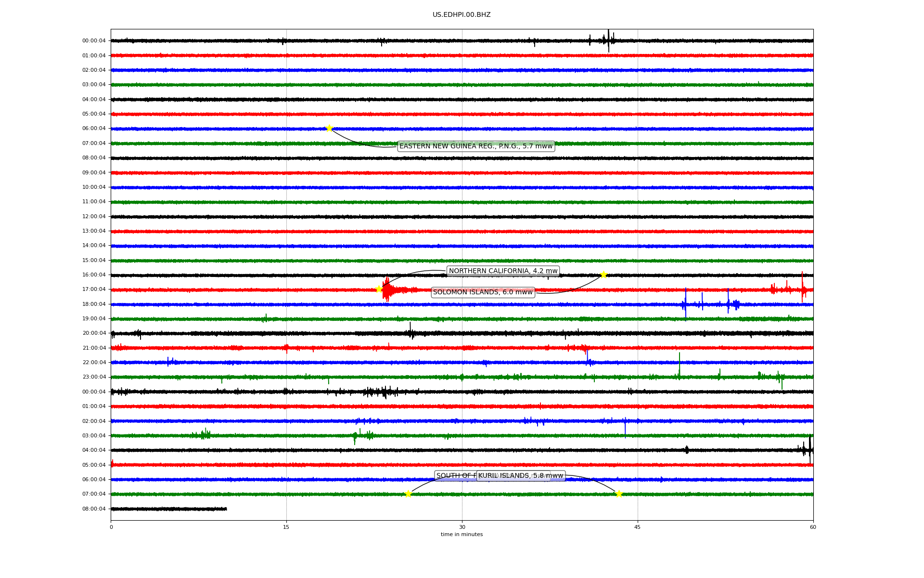The width and height of the screenshot is (924, 578).
Task: Click the 12:00:04 row time label
Action: coord(94,216)
